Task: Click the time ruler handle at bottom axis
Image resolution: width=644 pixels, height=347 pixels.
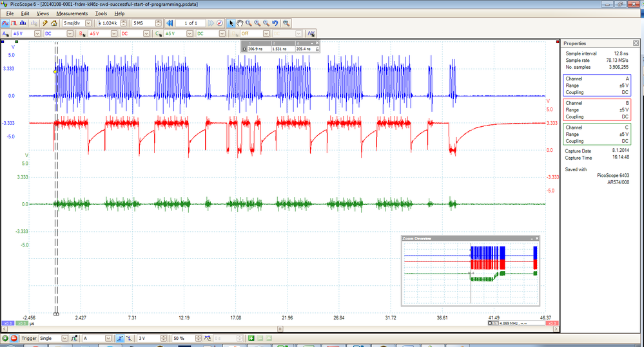Action: pyautogui.click(x=56, y=314)
